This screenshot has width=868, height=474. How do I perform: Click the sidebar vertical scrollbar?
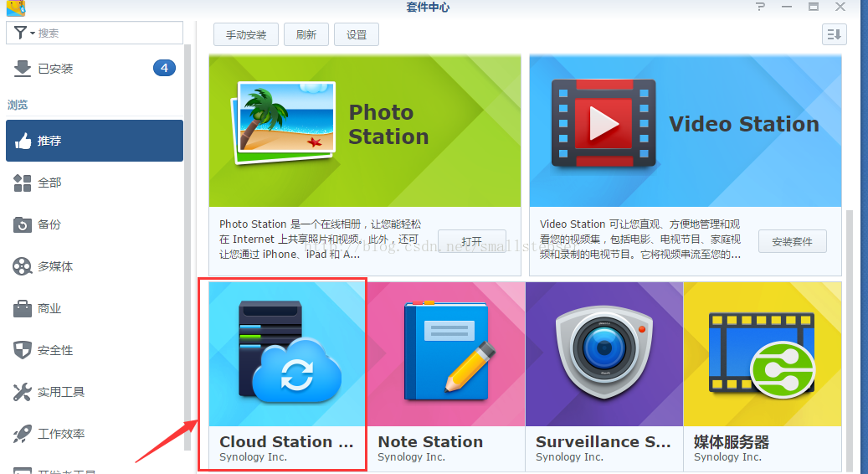click(x=187, y=246)
